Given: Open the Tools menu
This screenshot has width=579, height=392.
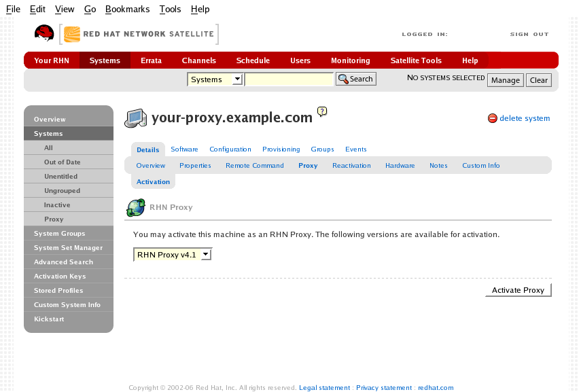Looking at the screenshot, I should click(x=170, y=10).
